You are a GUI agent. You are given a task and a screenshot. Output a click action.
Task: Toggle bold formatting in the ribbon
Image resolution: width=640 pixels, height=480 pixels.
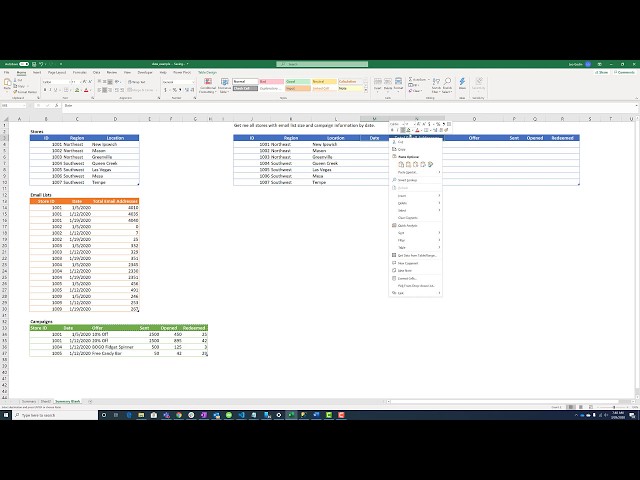coord(45,90)
